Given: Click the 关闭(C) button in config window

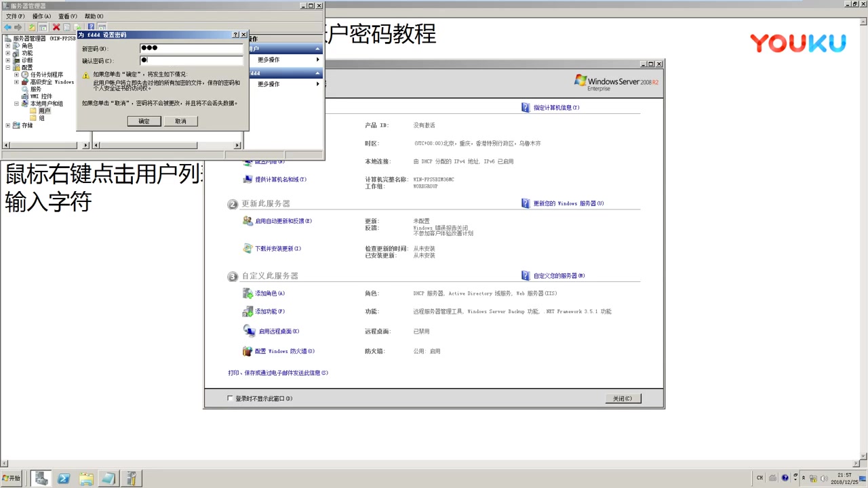Looking at the screenshot, I should [623, 399].
